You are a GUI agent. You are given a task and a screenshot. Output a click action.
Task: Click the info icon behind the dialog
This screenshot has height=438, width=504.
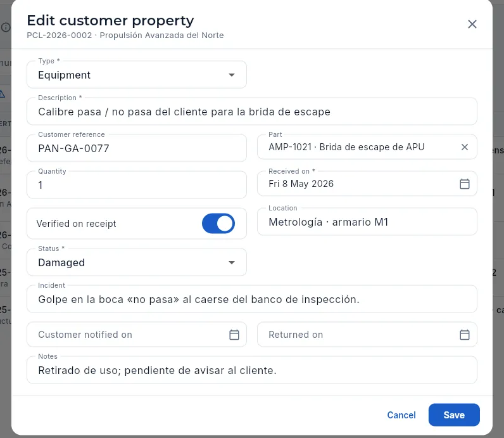pos(6,27)
